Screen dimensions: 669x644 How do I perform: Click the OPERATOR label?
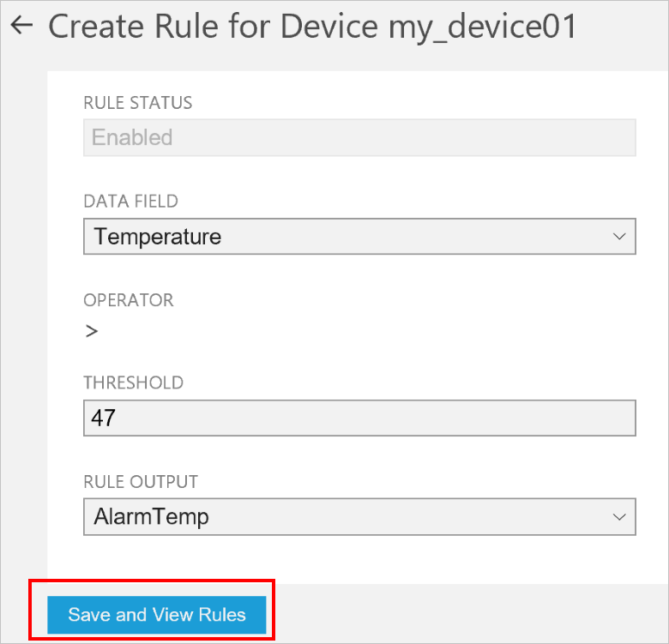(128, 300)
